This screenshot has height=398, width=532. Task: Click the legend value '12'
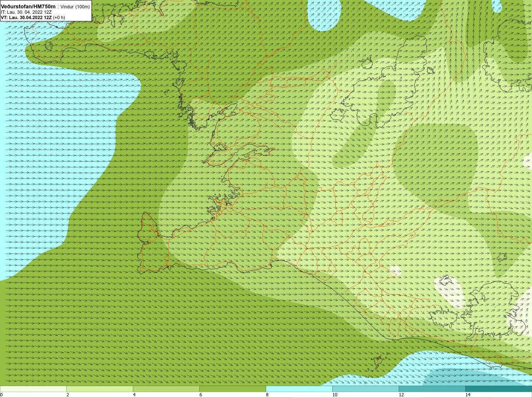(x=401, y=395)
